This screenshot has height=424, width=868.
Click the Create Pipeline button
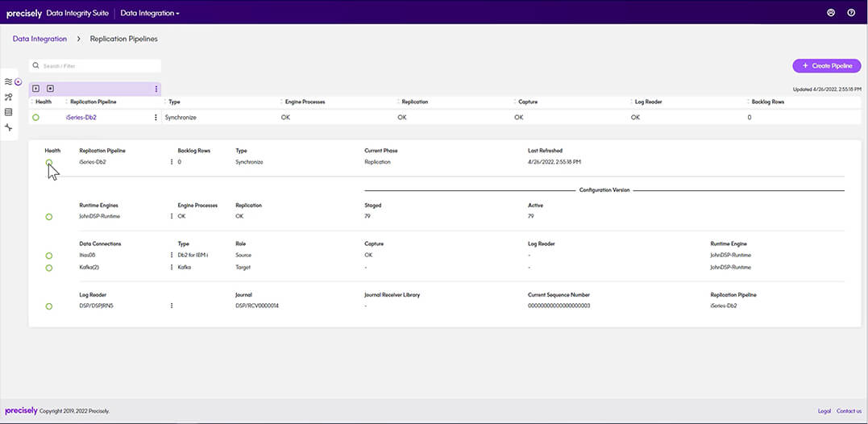[x=826, y=66]
